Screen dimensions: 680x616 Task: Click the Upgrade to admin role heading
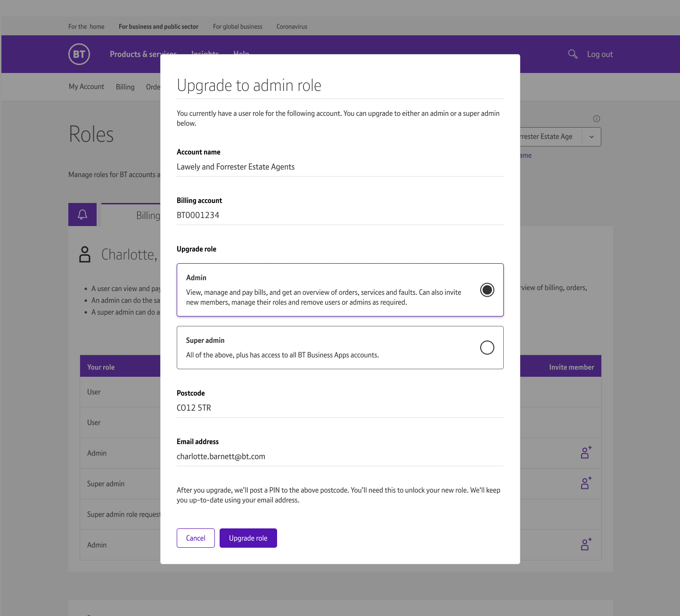coord(249,85)
